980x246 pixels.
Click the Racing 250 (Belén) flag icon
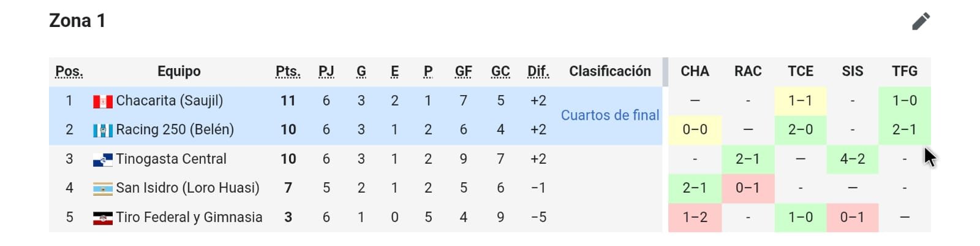pos(102,130)
